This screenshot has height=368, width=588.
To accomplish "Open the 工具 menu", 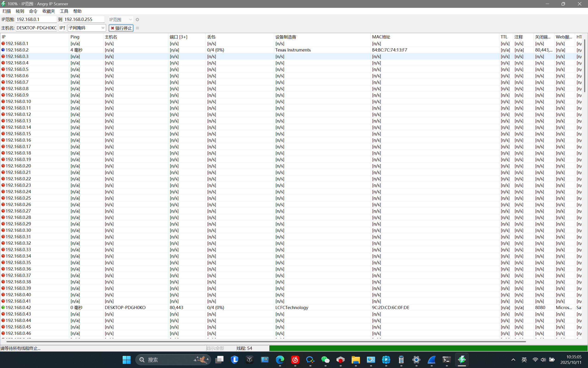I will click(x=64, y=11).
